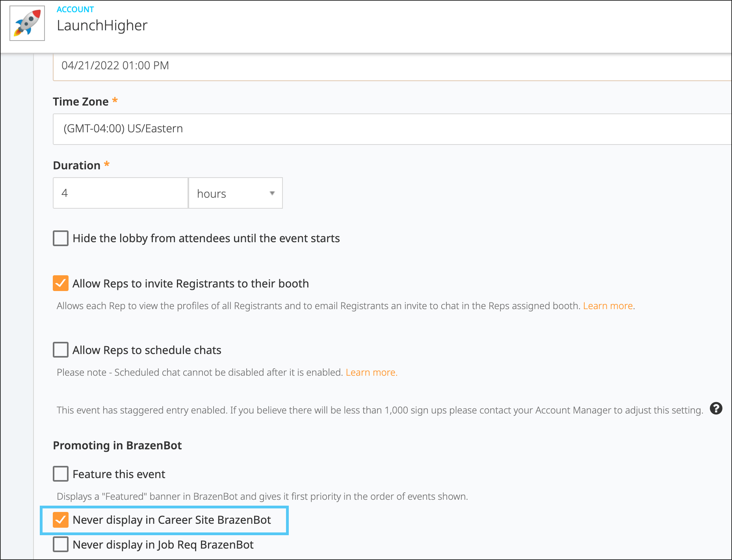Click the Duration number field showing 4
732x560 pixels.
coord(121,193)
